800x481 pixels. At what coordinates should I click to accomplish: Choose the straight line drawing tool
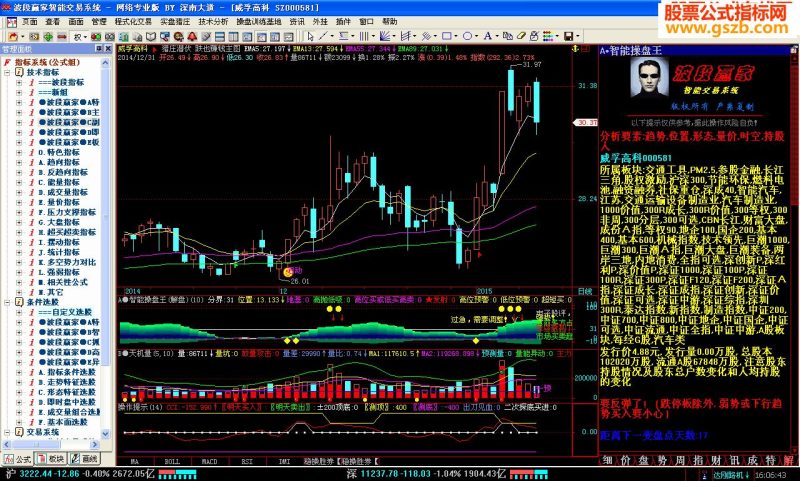[323, 36]
